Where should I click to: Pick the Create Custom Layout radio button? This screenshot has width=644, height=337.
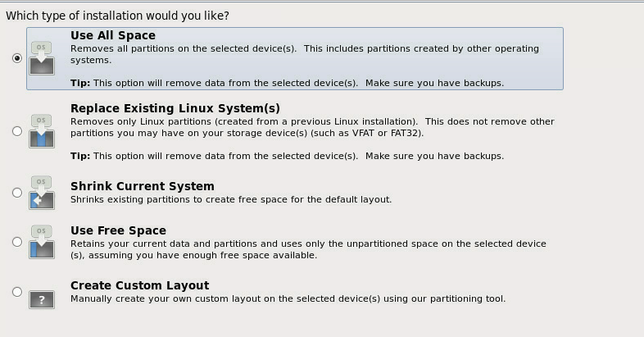pyautogui.click(x=17, y=292)
